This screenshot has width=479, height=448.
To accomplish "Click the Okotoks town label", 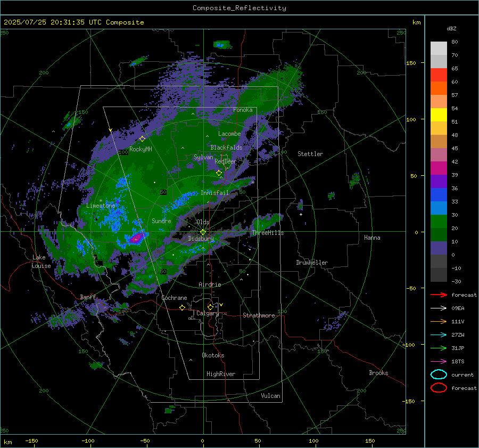I will point(213,355).
